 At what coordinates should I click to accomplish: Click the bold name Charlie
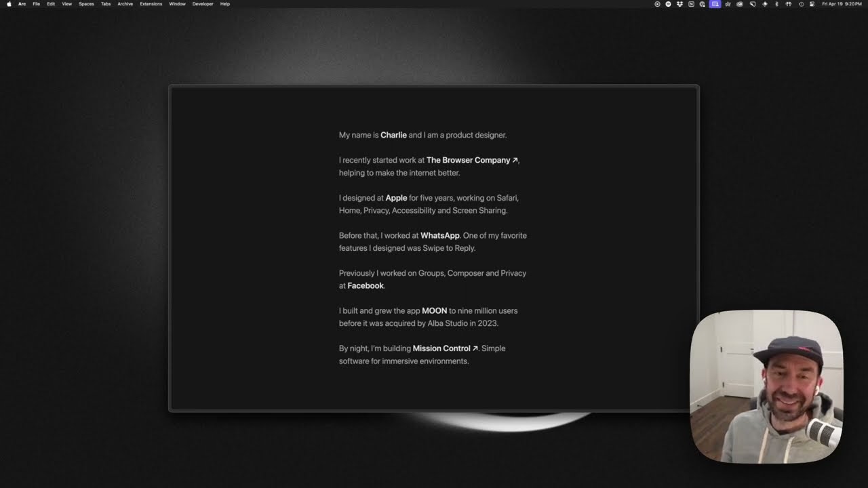point(393,135)
